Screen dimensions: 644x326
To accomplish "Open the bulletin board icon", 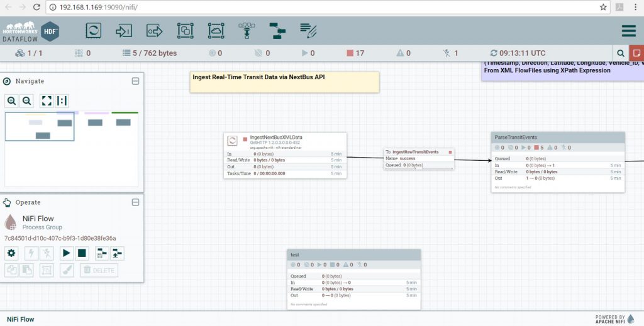I will pos(636,53).
